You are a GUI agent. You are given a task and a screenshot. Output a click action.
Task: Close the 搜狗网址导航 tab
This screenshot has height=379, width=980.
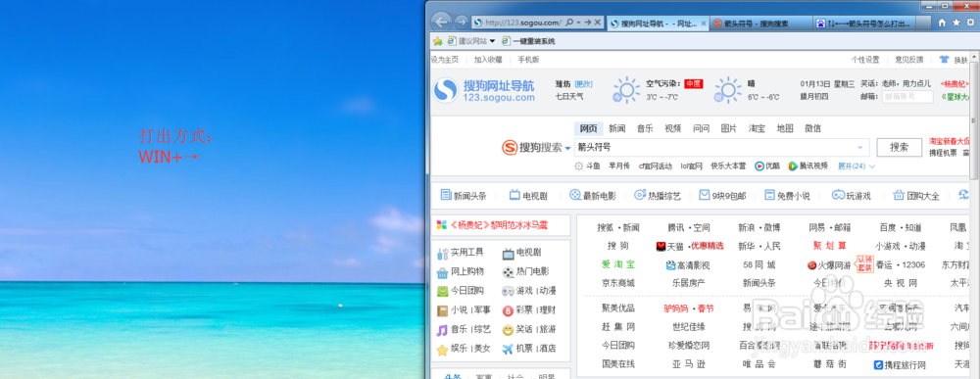click(705, 24)
